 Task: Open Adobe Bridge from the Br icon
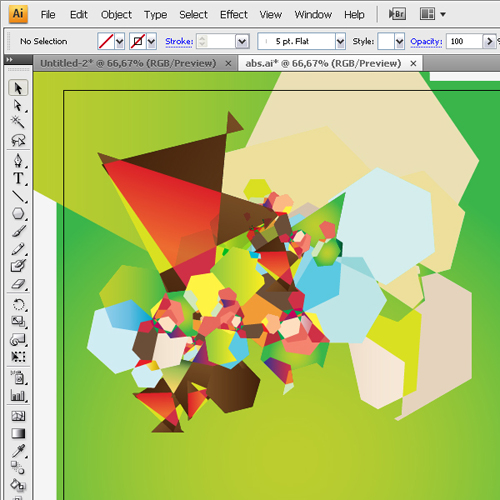point(397,14)
